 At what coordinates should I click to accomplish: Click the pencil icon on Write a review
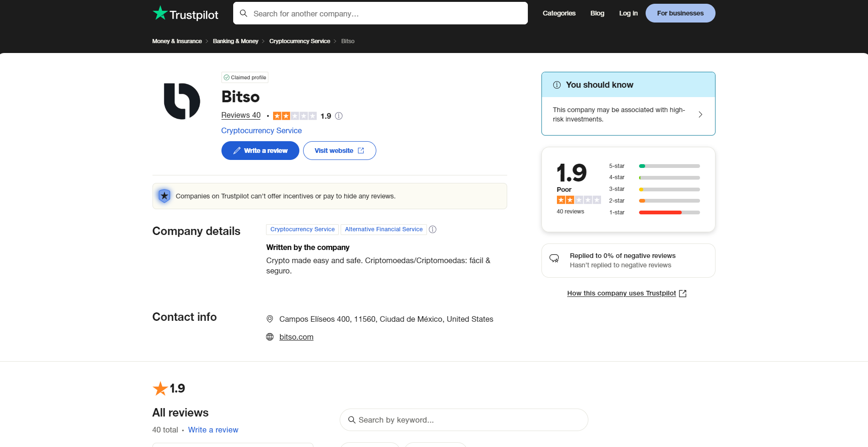coord(237,151)
